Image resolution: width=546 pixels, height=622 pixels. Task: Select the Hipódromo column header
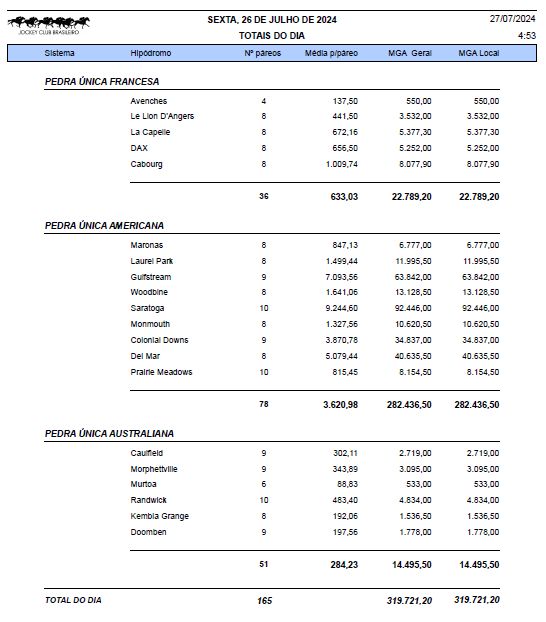[x=151, y=53]
